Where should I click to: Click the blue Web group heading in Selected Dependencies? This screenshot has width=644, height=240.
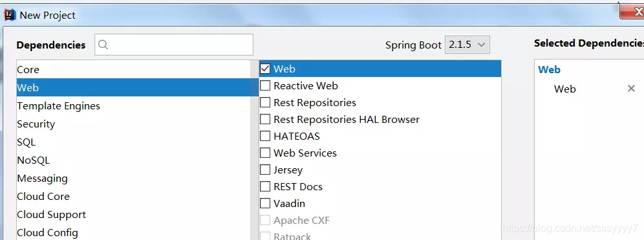coord(549,69)
